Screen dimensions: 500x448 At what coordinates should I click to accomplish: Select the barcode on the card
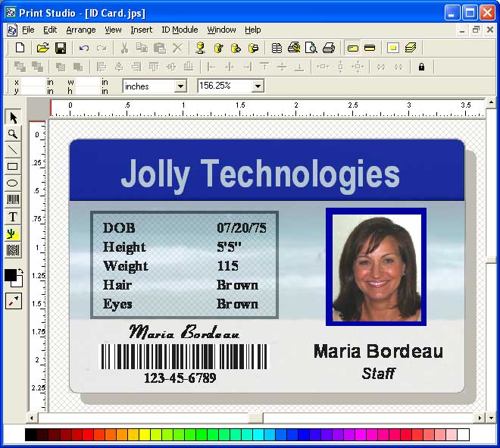[184, 357]
